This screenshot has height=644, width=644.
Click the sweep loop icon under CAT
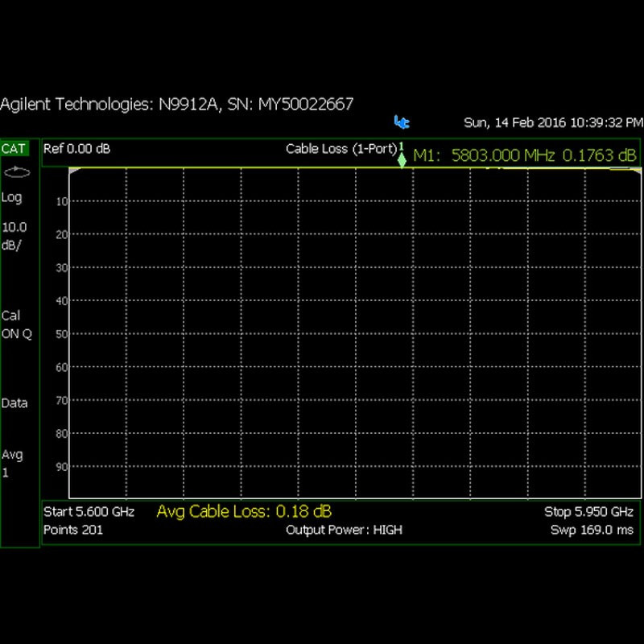click(17, 172)
